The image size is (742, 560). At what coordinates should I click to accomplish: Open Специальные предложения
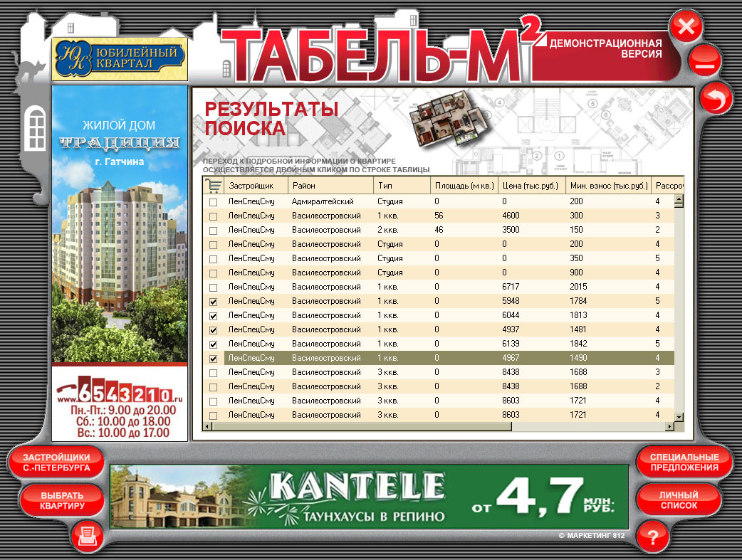tap(685, 461)
